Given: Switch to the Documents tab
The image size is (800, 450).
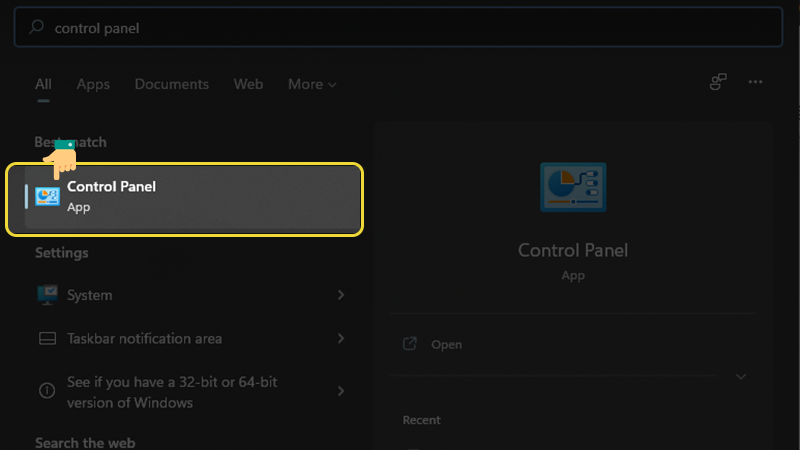Looking at the screenshot, I should tap(172, 84).
